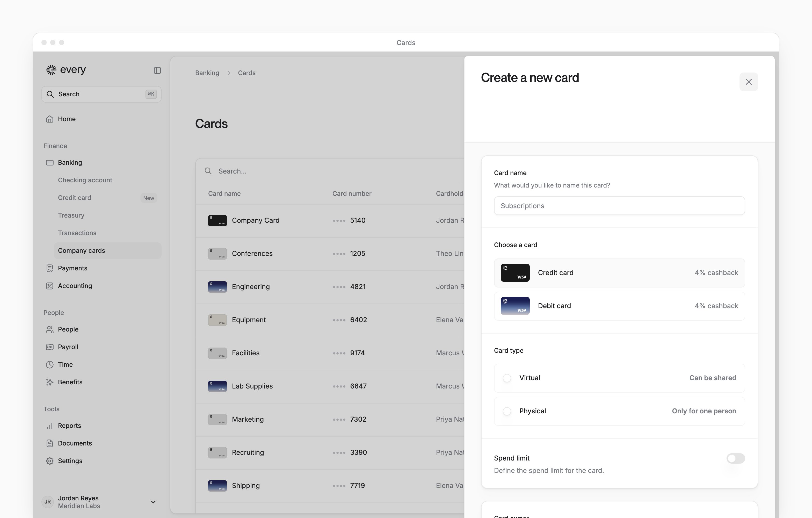Select Company cards in sidebar

point(107,250)
